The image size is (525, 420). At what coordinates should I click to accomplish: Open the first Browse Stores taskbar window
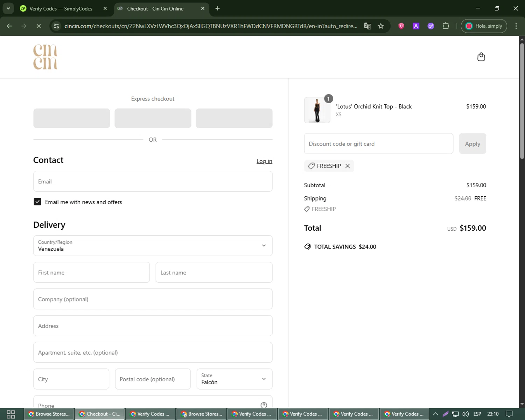pos(49,414)
